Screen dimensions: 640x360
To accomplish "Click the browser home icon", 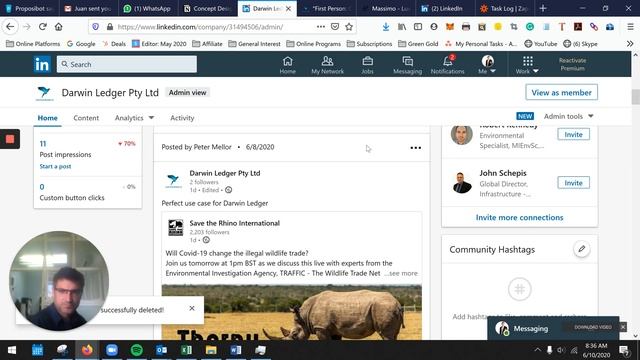I will point(59,27).
